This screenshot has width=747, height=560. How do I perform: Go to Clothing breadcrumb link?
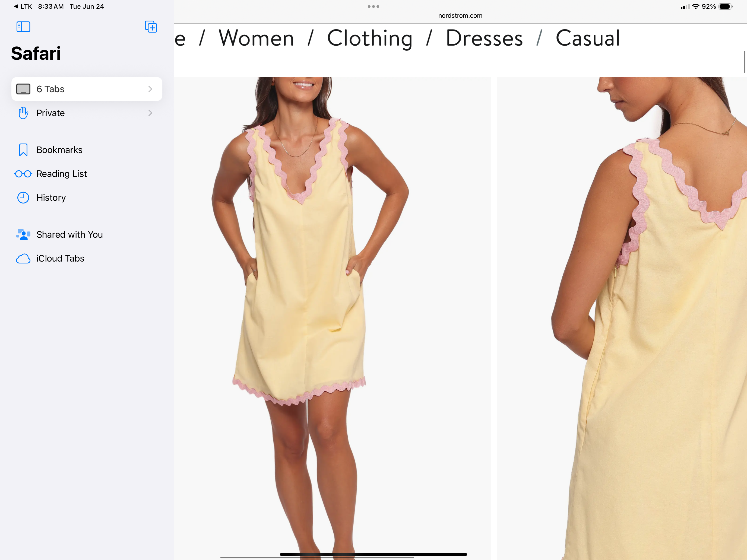370,38
